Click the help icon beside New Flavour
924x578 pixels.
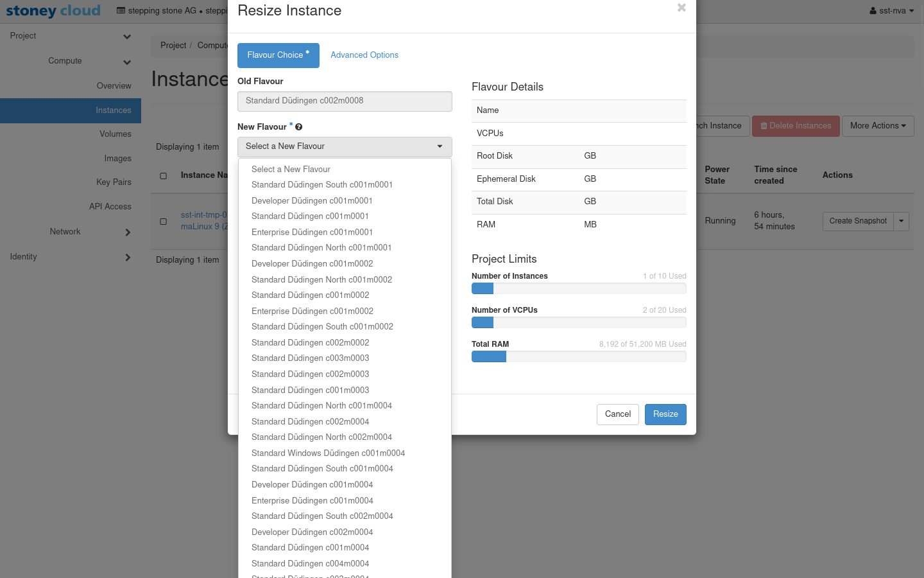point(298,127)
